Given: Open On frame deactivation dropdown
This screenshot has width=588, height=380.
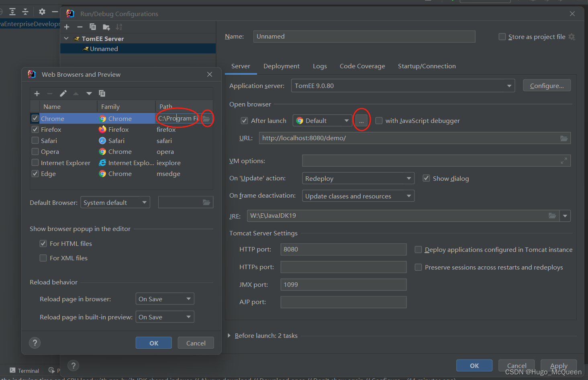Looking at the screenshot, I should [358, 196].
